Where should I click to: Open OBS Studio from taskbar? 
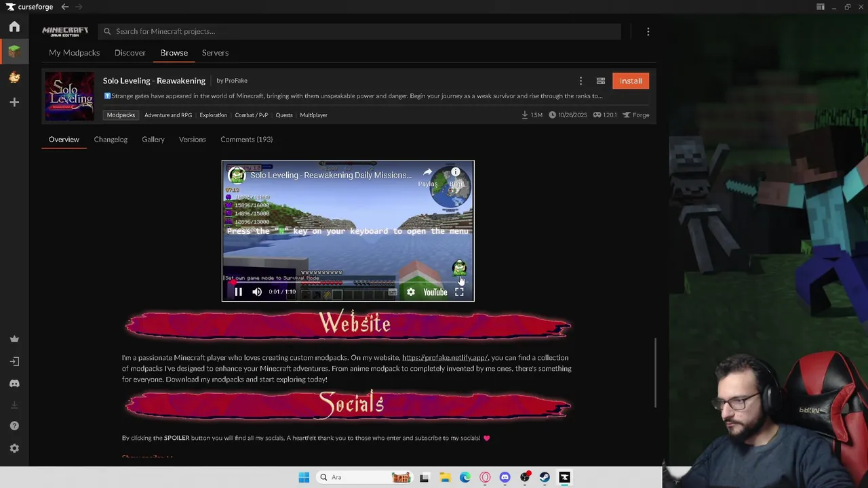pos(525,477)
